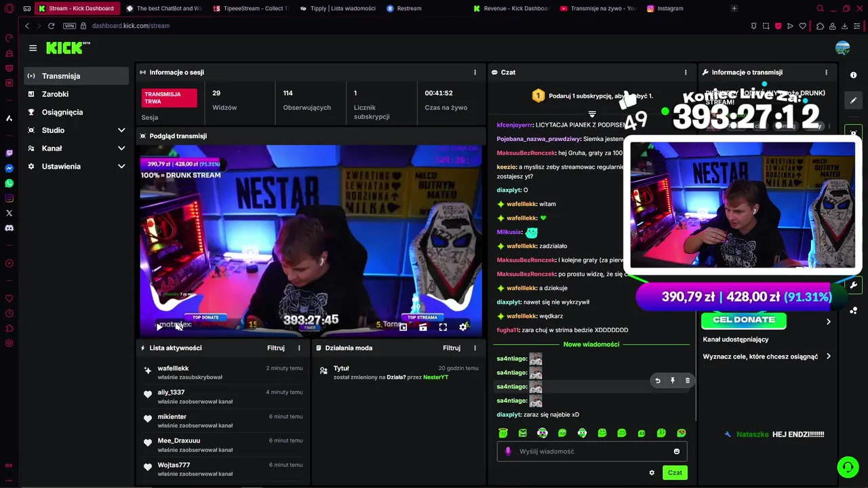This screenshot has width=868, height=488.
Task: Toggle the Opera ad-blocker shield icon
Action: (x=778, y=26)
